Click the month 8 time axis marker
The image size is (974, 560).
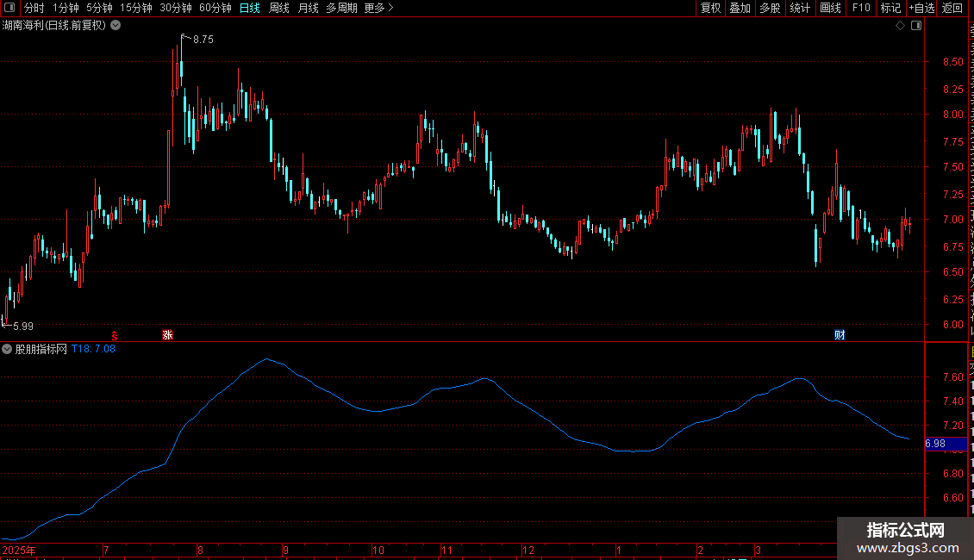(200, 550)
